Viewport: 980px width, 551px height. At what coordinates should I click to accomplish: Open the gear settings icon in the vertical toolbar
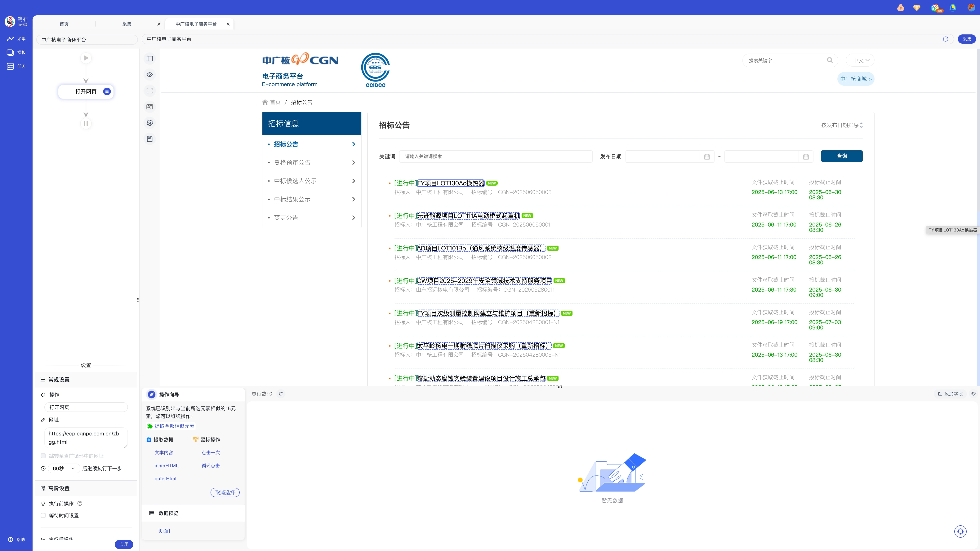click(149, 123)
